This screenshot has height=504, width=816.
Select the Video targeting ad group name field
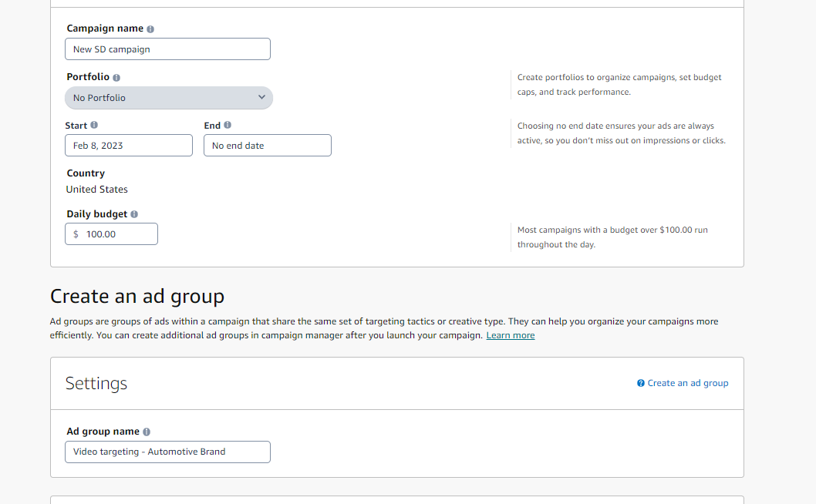(x=167, y=452)
